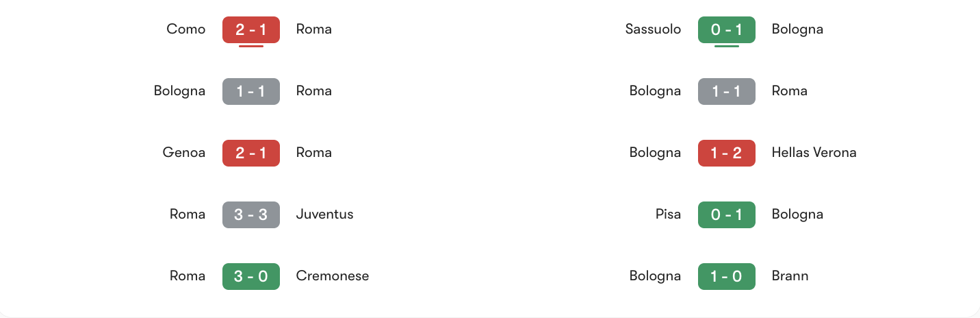Viewport: 980px width, 318px height.
Task: Open the Roma 3-0 Cremonese score
Action: (x=251, y=276)
